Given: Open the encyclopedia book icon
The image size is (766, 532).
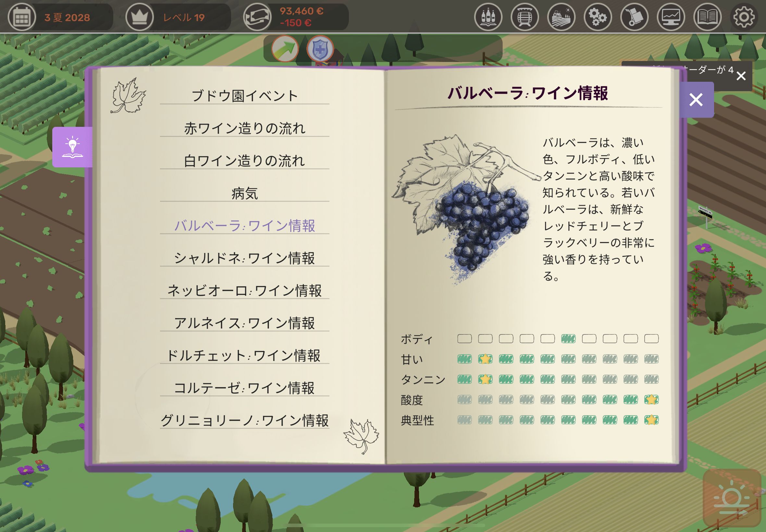Looking at the screenshot, I should pyautogui.click(x=707, y=17).
